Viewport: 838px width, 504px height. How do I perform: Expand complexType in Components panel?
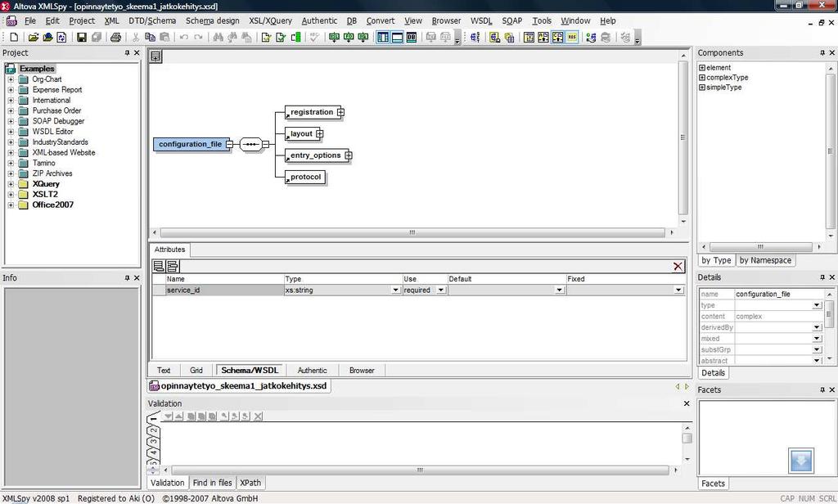point(702,78)
